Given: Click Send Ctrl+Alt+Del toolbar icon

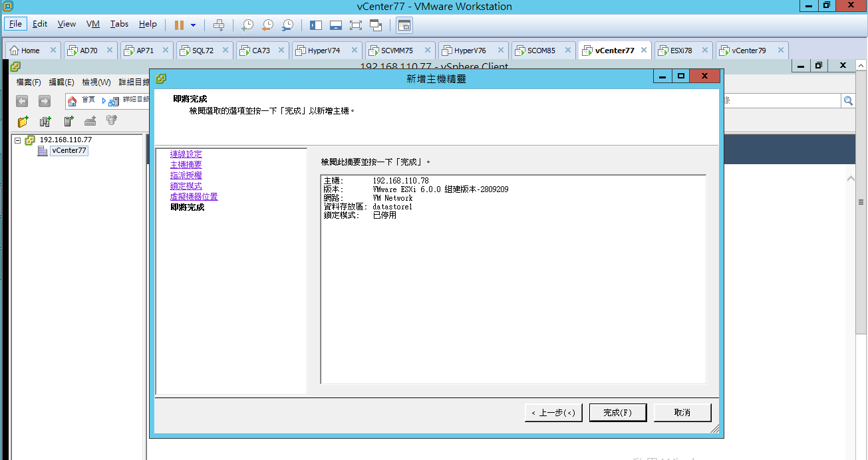Looking at the screenshot, I should click(219, 25).
